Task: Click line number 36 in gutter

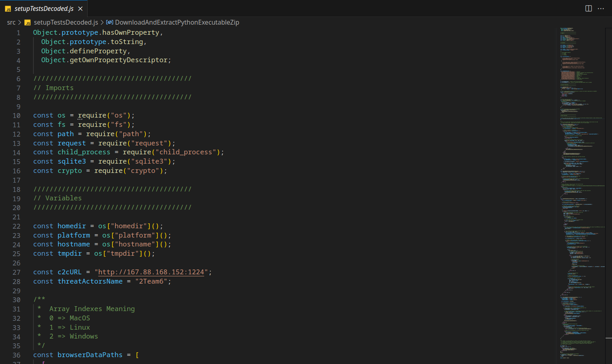Action: pyautogui.click(x=17, y=356)
